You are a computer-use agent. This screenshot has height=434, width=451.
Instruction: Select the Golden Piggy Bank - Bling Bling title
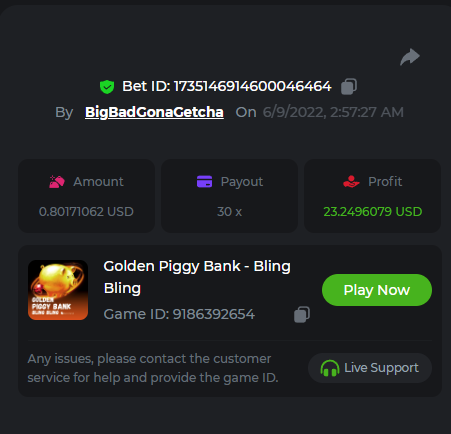(197, 277)
